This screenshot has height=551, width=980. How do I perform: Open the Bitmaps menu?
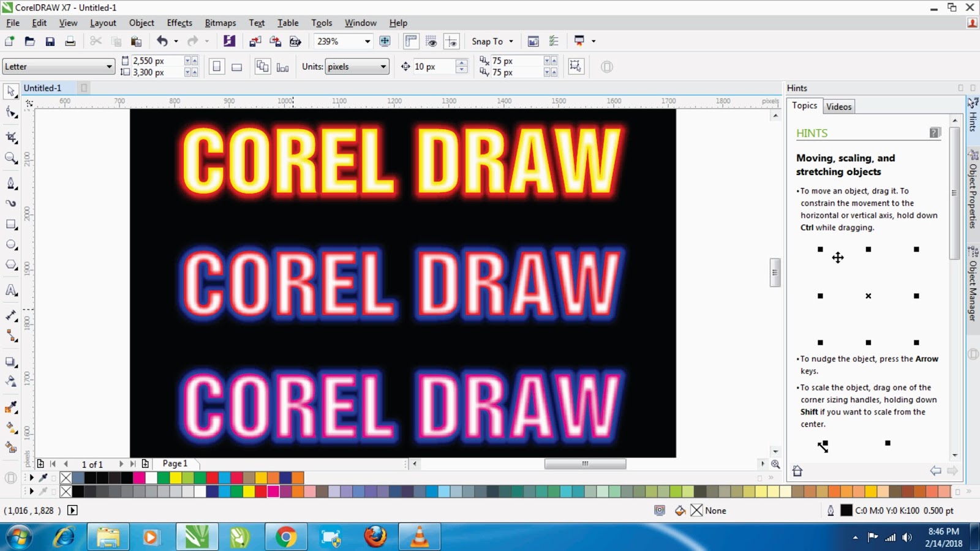pyautogui.click(x=221, y=23)
